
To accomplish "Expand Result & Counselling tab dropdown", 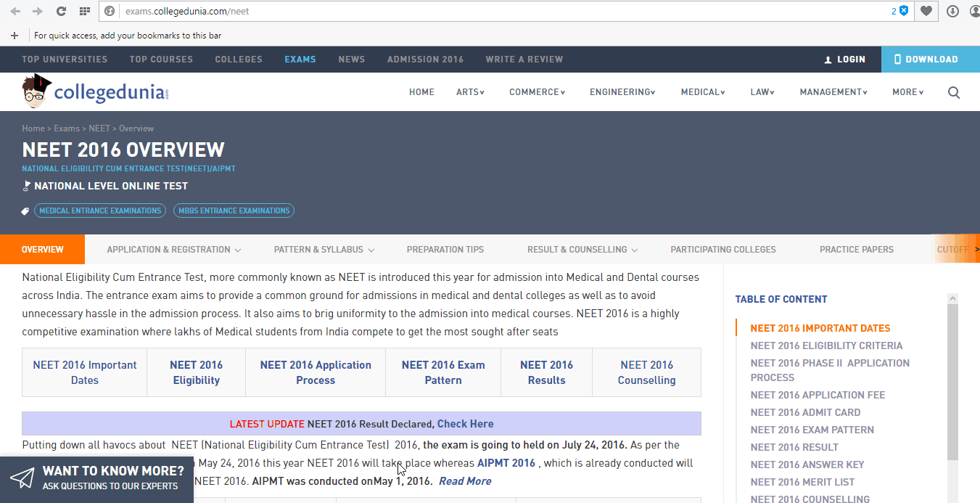I will [x=582, y=250].
